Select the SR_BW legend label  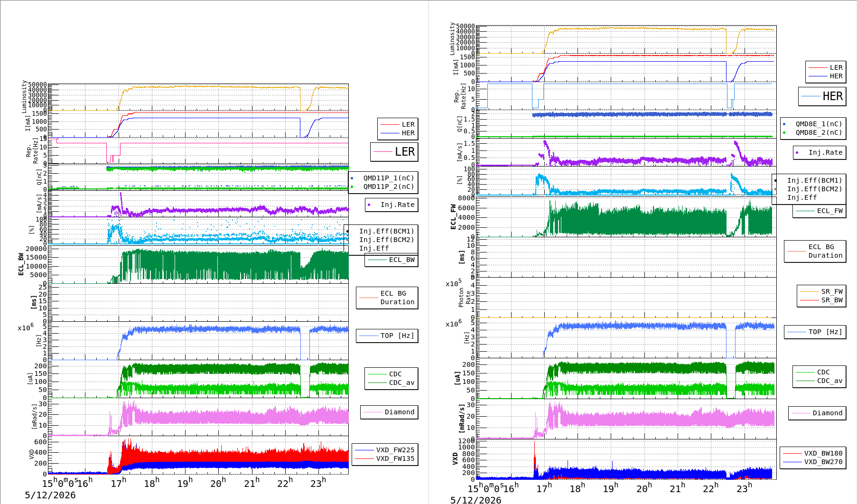(832, 300)
